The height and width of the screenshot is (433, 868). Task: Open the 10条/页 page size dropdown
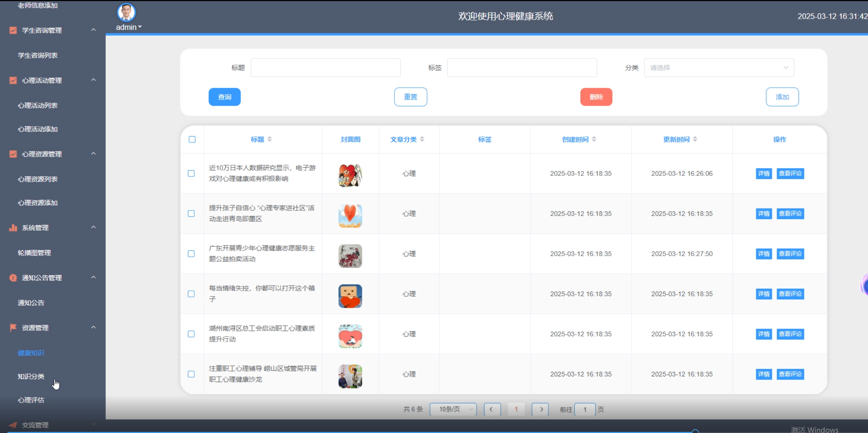click(x=453, y=409)
